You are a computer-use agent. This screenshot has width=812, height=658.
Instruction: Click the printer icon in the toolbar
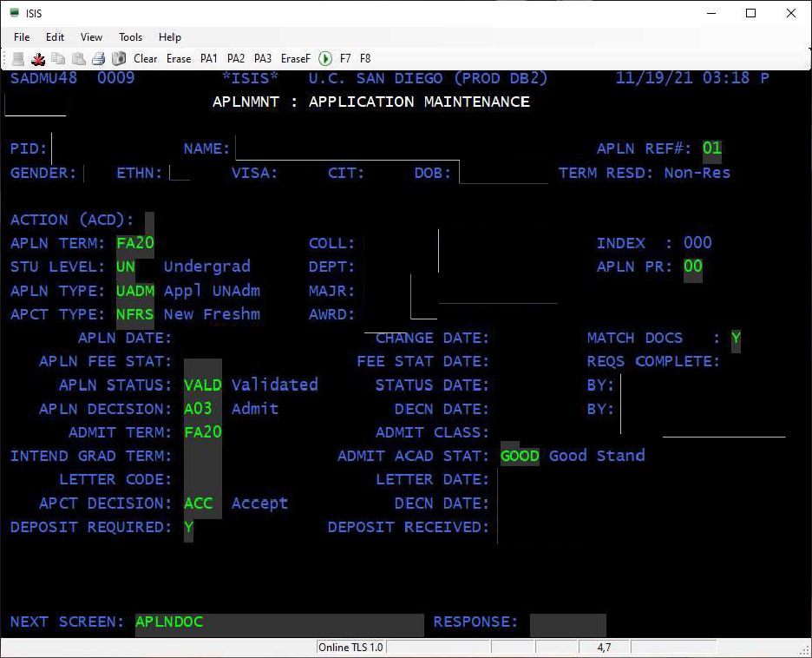click(x=98, y=58)
